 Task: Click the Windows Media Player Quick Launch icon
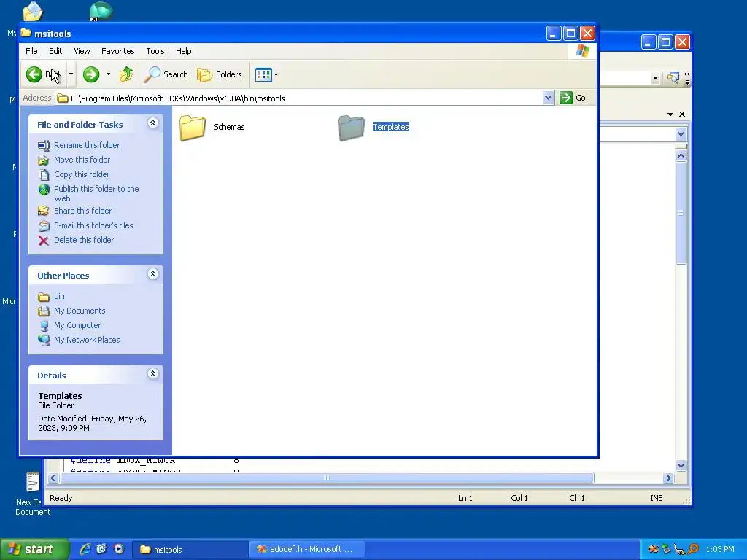tap(119, 549)
